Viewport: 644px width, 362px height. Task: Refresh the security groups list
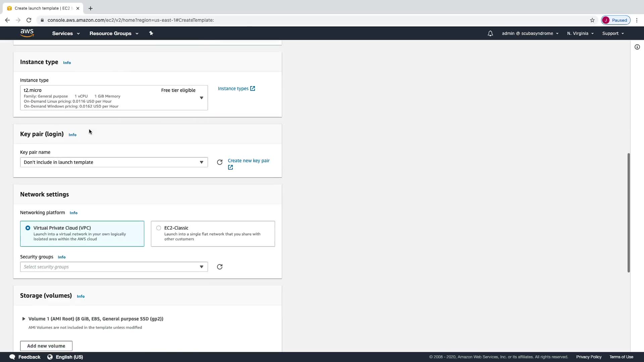pos(220,267)
